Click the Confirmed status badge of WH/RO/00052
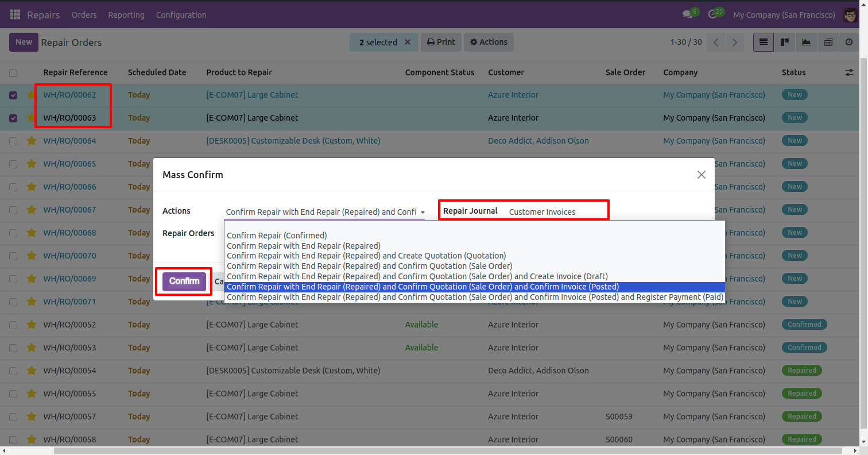 click(804, 325)
